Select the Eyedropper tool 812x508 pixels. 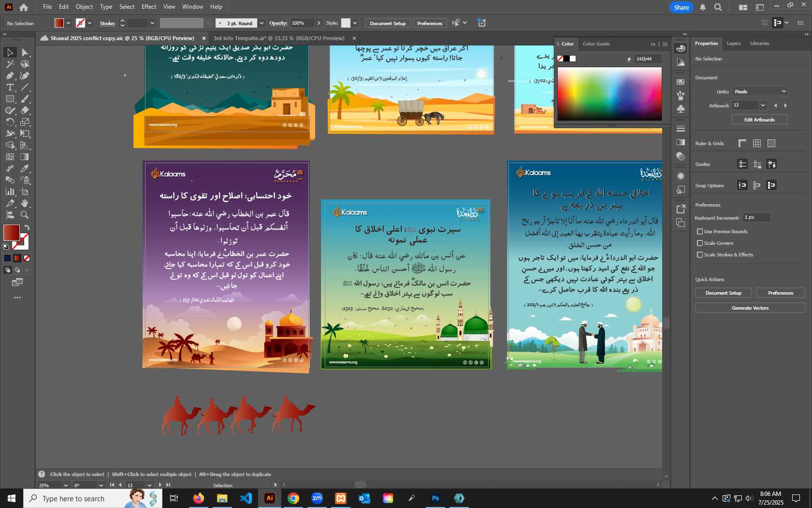point(25,168)
